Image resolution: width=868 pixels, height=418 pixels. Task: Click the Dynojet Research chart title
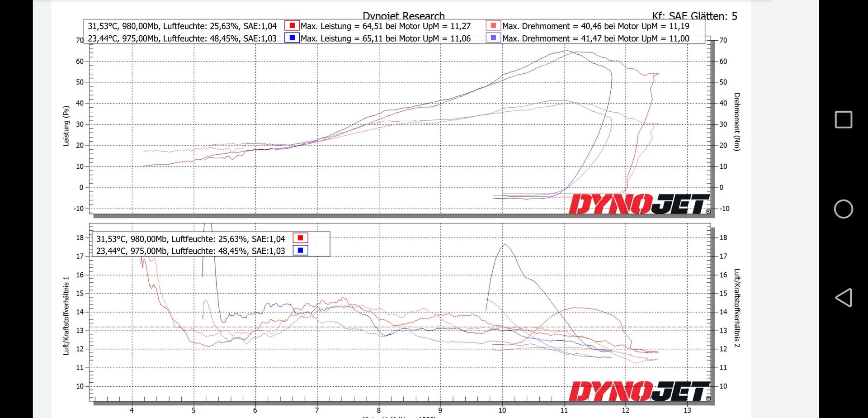[403, 16]
